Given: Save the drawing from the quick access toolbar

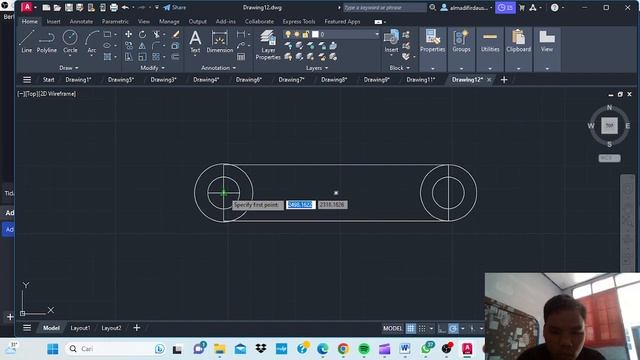Looking at the screenshot, I should click(69, 7).
